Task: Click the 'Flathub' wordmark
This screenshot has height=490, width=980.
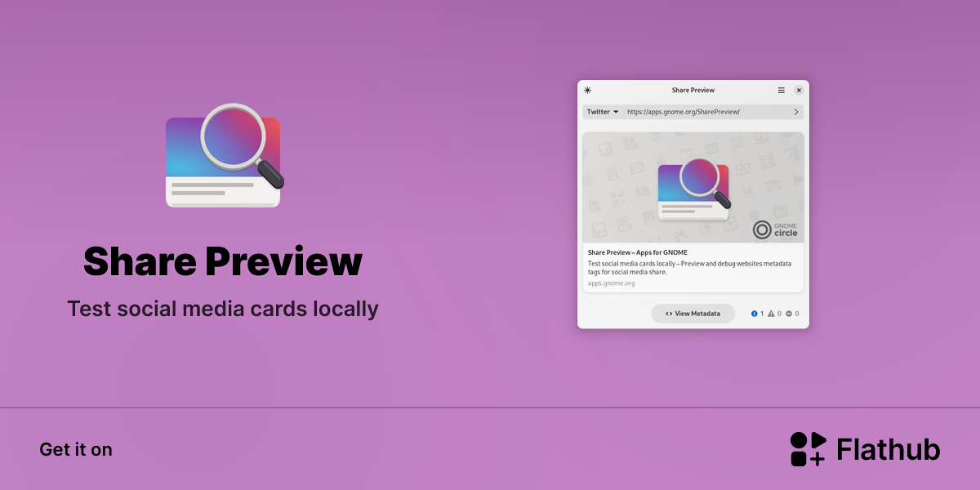Action: pos(889,449)
